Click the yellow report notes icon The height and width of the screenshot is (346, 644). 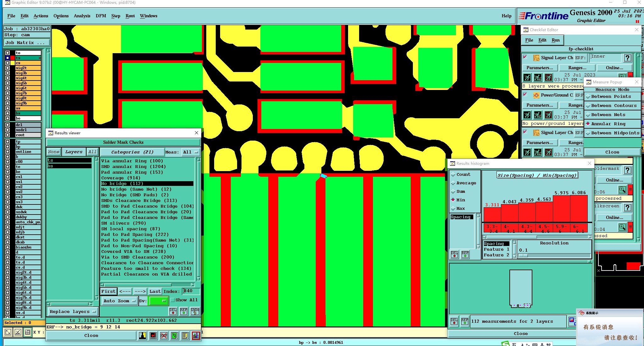[185, 336]
